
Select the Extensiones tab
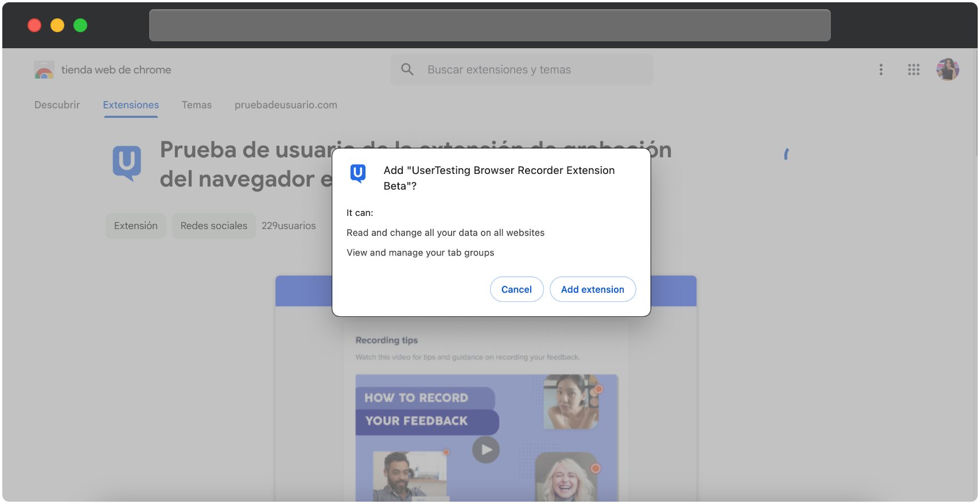tap(131, 105)
